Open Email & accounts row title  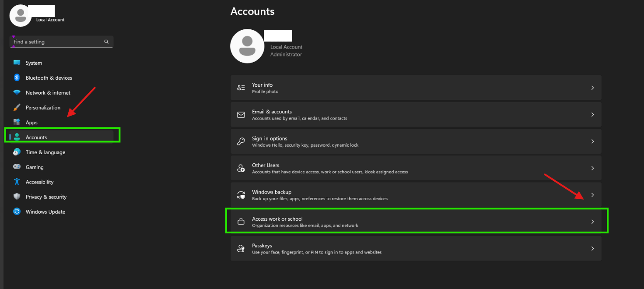(x=272, y=112)
